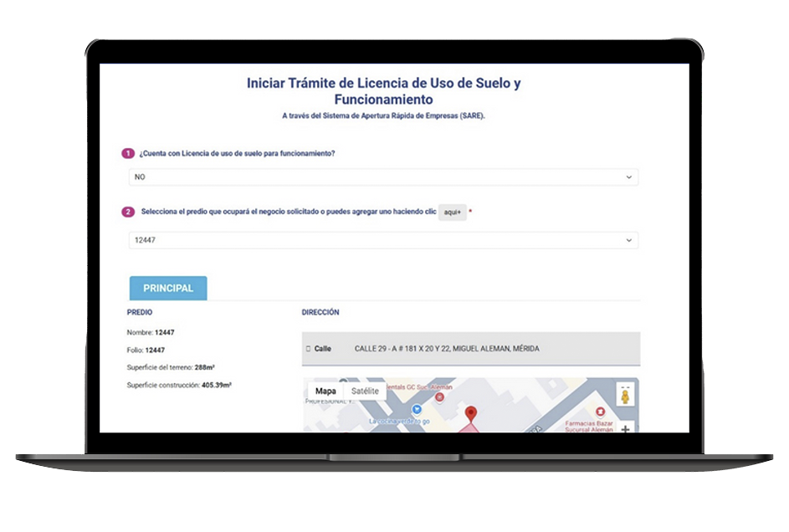Image resolution: width=789 pixels, height=532 pixels.
Task: Switch to the PRINCIPAL tab
Action: pos(168,288)
